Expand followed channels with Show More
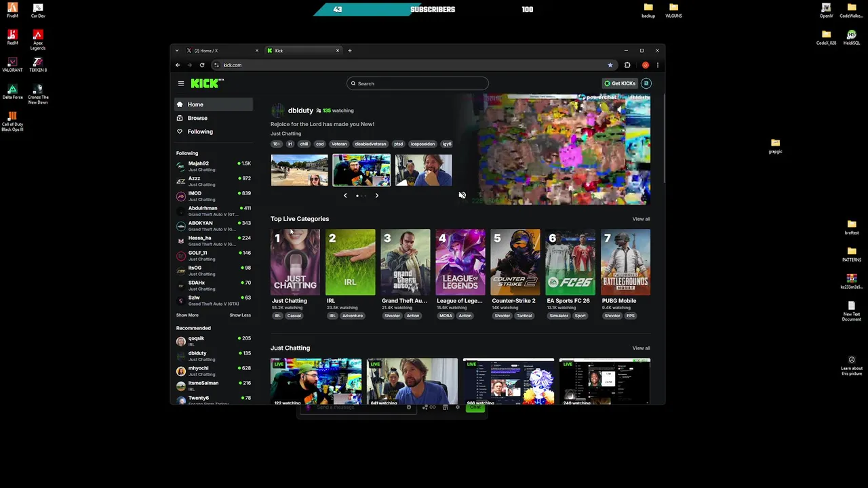This screenshot has width=868, height=488. pyautogui.click(x=187, y=315)
